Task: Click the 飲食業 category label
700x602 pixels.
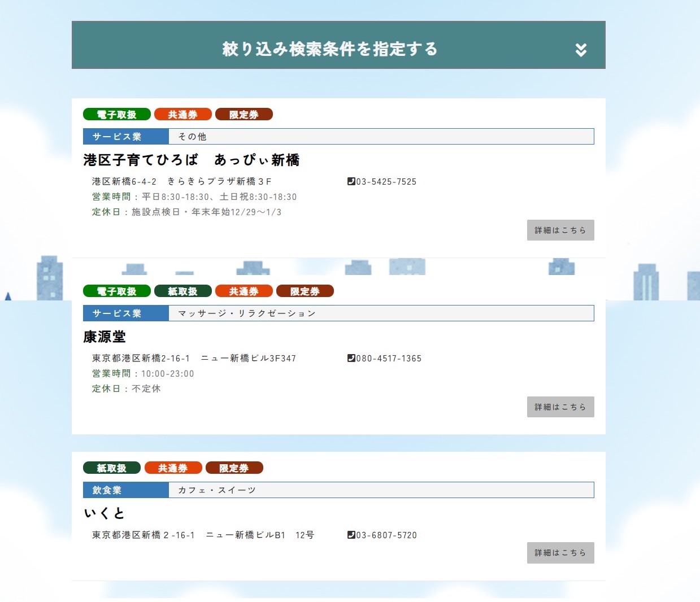Action: coord(126,490)
